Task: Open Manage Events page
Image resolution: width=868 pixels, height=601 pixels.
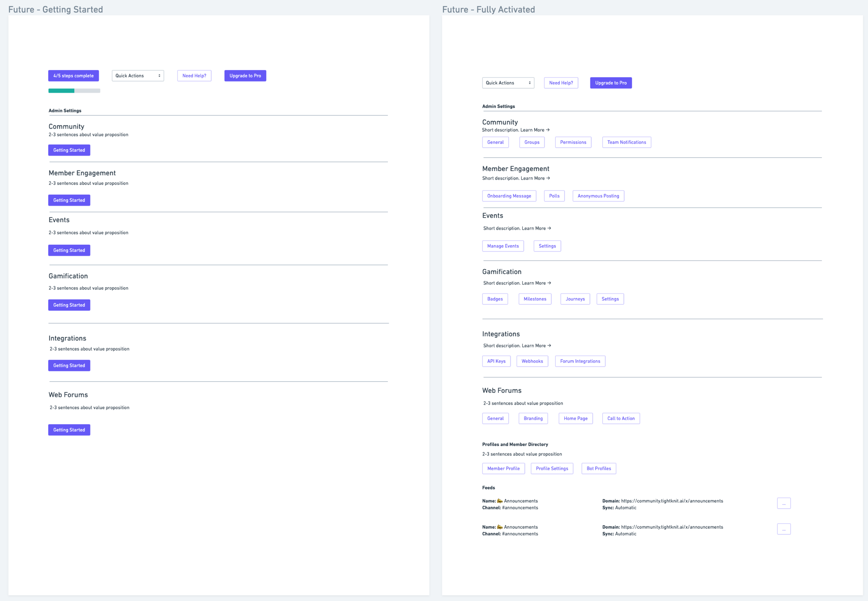Action: (503, 246)
